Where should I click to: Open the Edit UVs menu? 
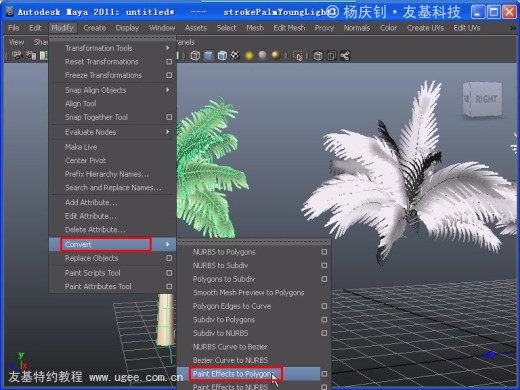[467, 28]
